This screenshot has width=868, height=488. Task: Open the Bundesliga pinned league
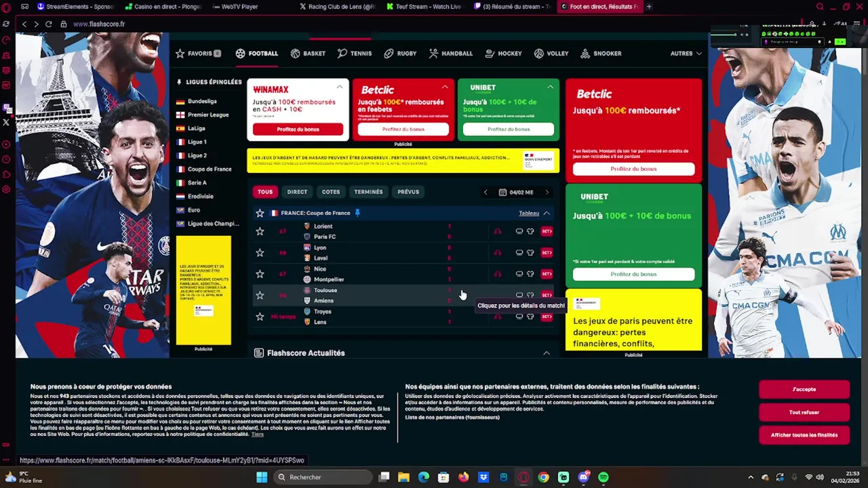[202, 101]
